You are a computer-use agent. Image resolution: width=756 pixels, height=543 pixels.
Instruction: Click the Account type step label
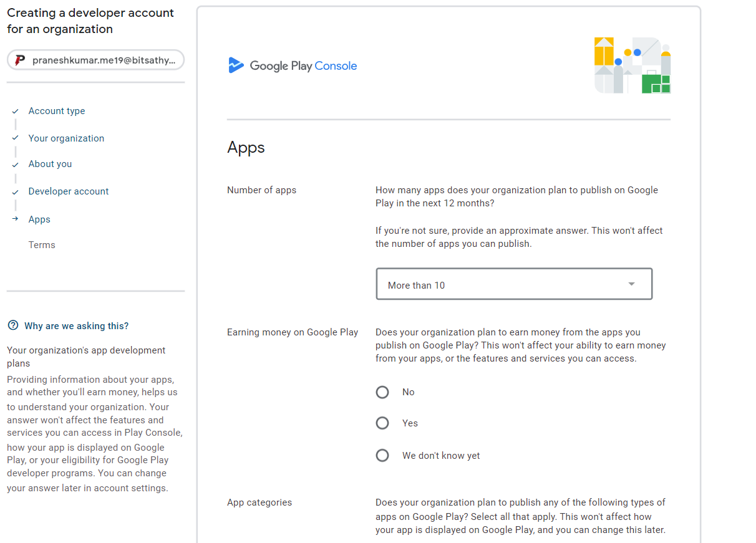(x=57, y=111)
